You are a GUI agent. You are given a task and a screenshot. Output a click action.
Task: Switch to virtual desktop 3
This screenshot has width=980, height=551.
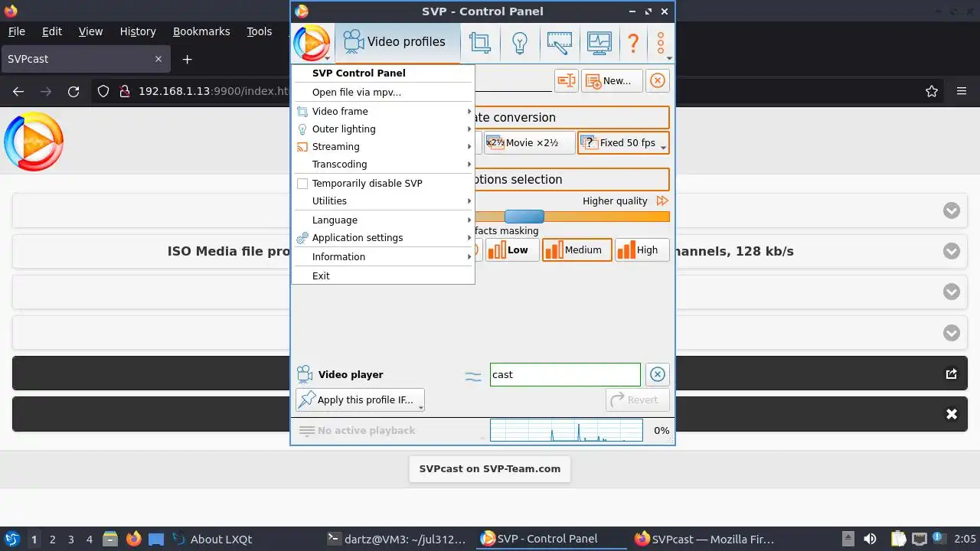tap(71, 539)
